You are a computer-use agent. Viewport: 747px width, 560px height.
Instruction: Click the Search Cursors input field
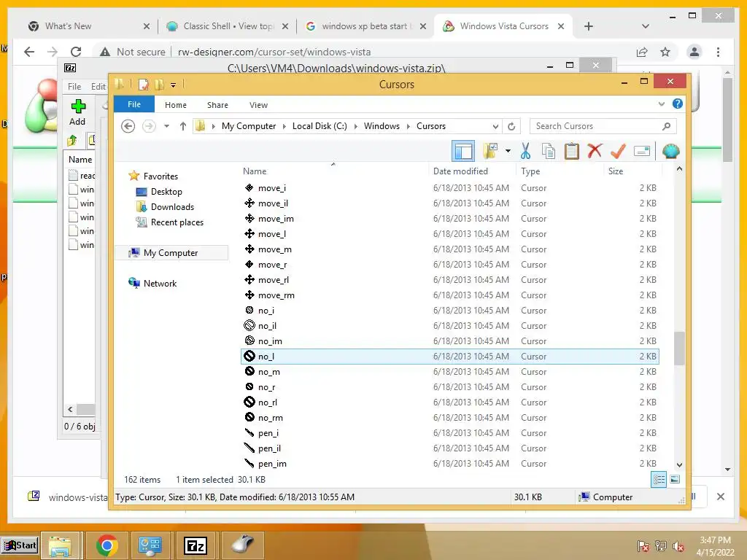[603, 126]
